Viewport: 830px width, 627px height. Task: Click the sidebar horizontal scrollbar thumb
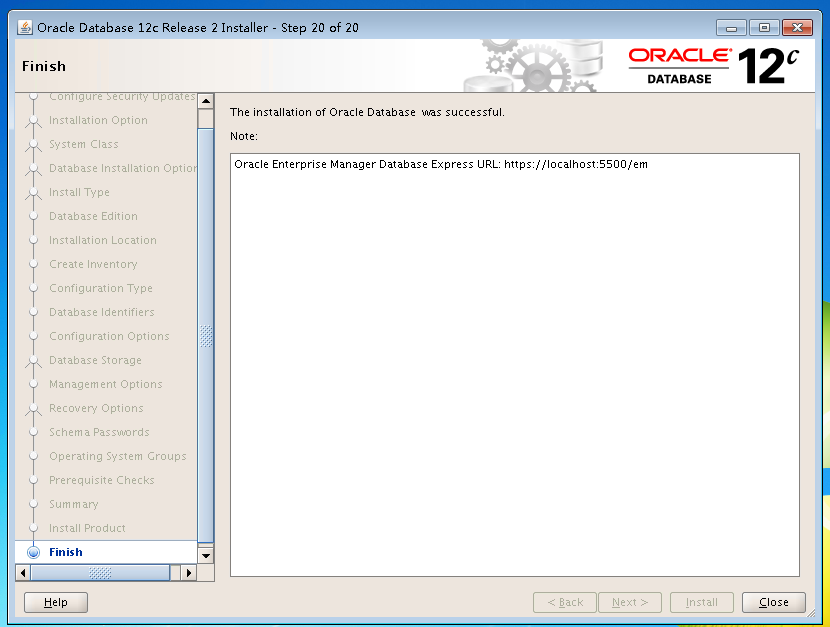[x=100, y=573]
